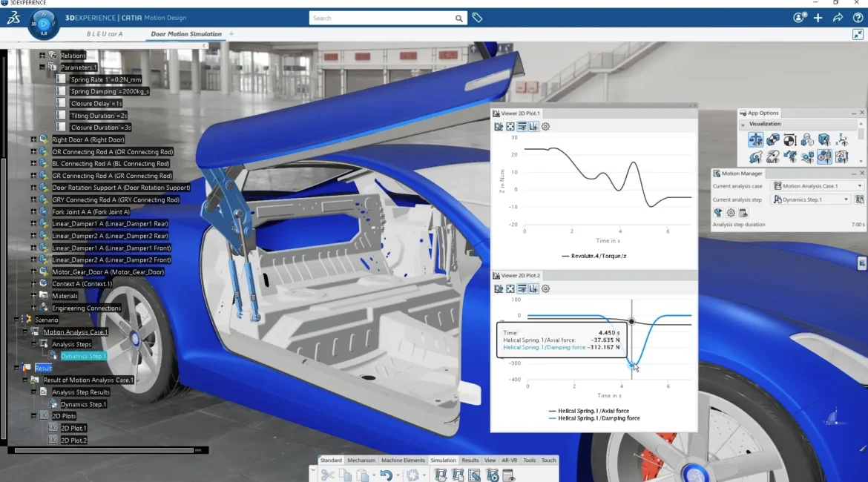
Task: Collapse the Parameters.1 tree node
Action: [x=42, y=67]
